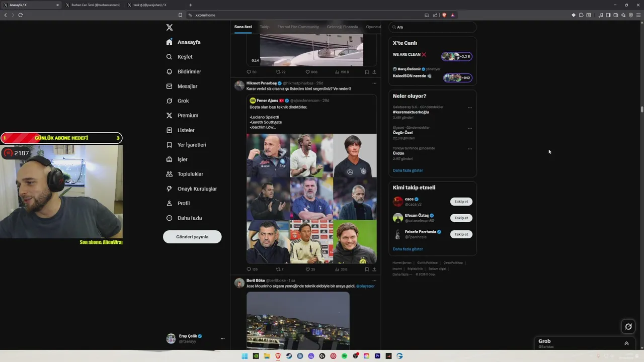View analytics of Hikmet Pınarbaş's post

[x=341, y=269]
